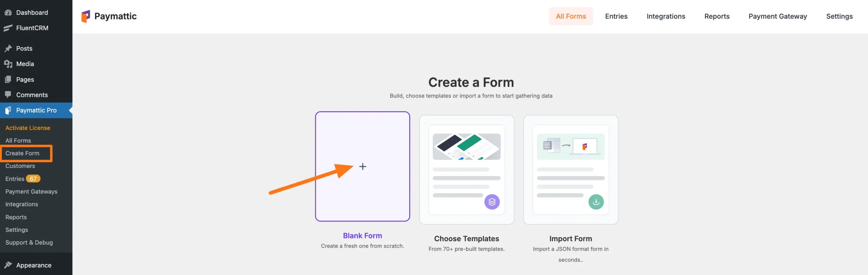Image resolution: width=868 pixels, height=275 pixels.
Task: Switch to the Entries tab
Action: click(x=616, y=16)
